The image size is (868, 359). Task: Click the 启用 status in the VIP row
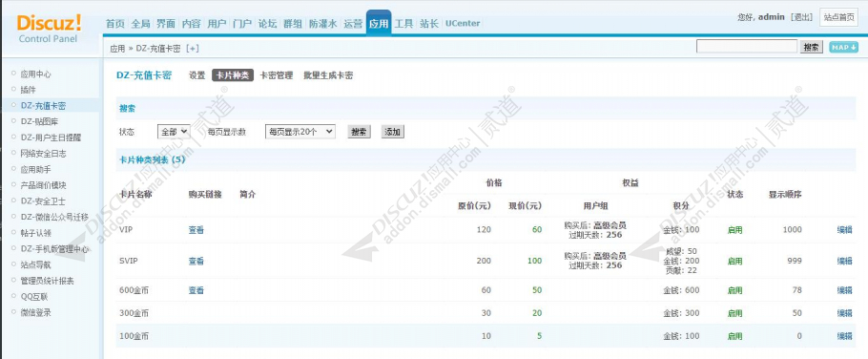[734, 230]
